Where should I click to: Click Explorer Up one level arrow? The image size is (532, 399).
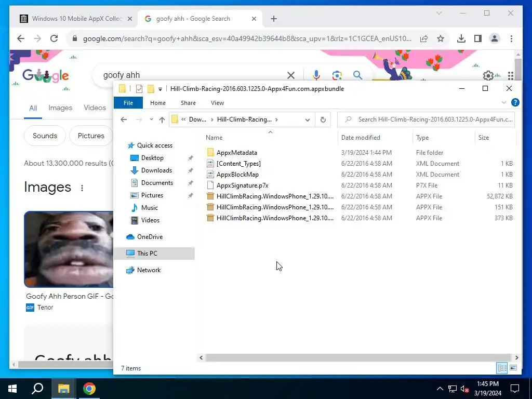click(x=162, y=119)
